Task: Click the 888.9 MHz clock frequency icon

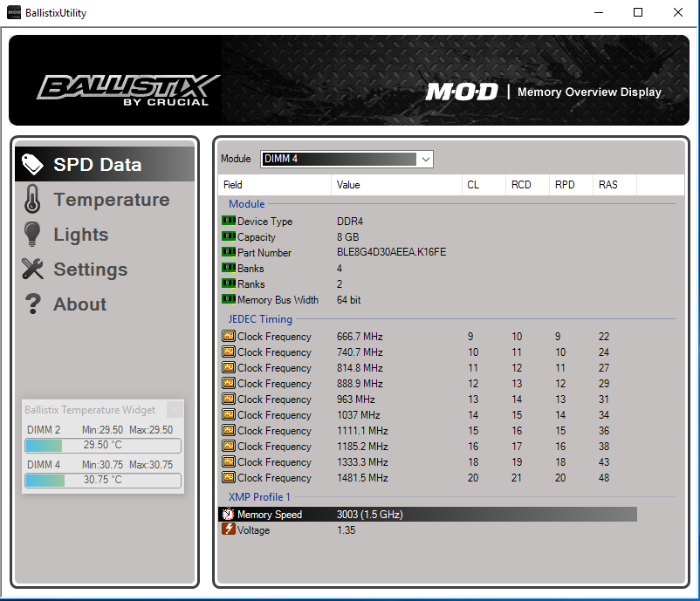Action: pyautogui.click(x=229, y=383)
